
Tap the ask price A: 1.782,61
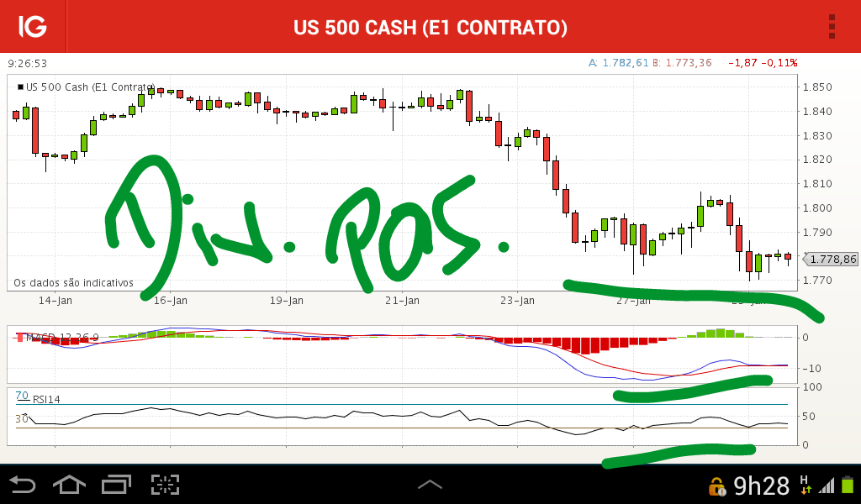[618, 63]
